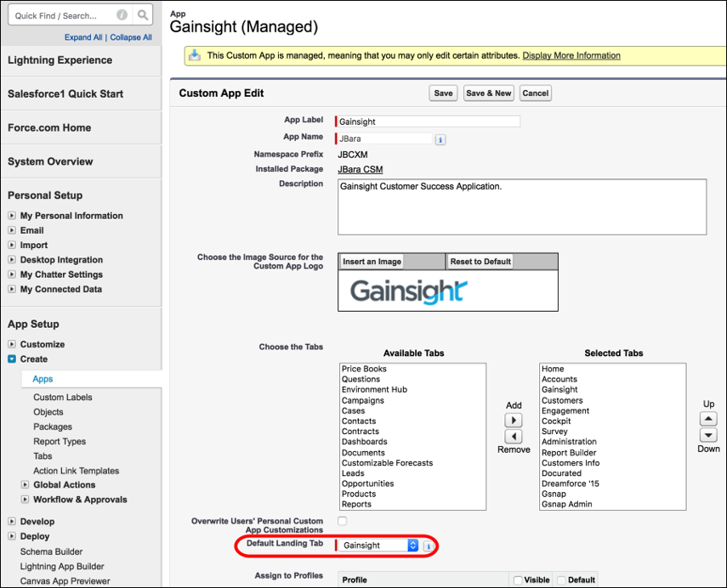
Task: Select Customizable Forecasts in Available Tabs
Action: (387, 463)
